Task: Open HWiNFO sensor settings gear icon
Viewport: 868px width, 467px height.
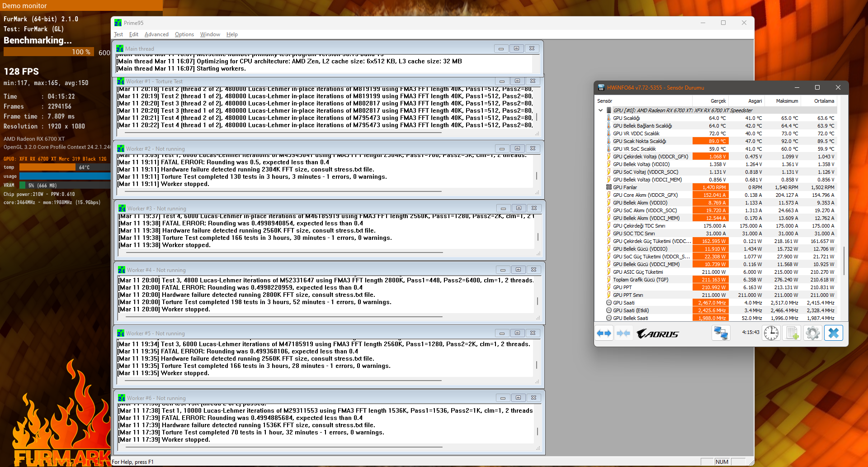Action: tap(812, 334)
